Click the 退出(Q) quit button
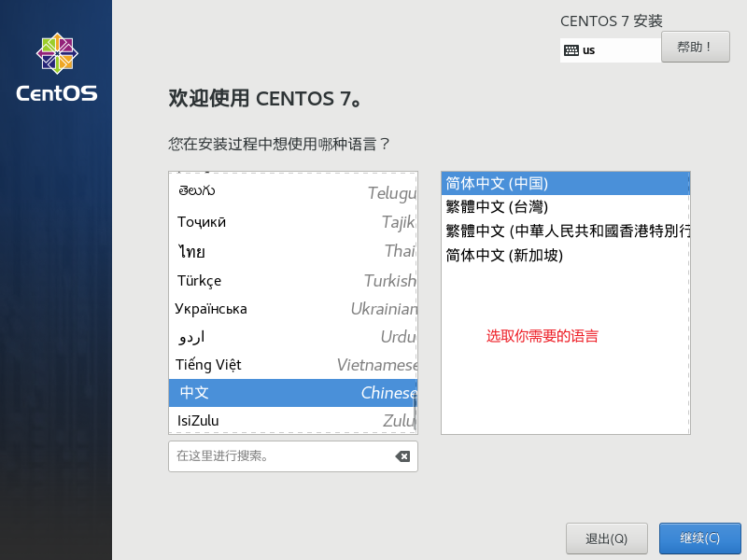The image size is (747, 560). [606, 539]
